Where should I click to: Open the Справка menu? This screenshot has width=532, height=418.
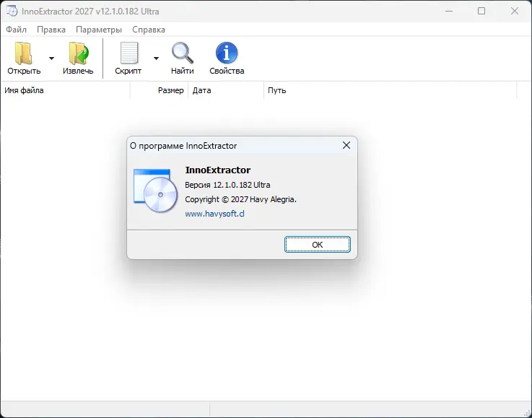(x=149, y=30)
